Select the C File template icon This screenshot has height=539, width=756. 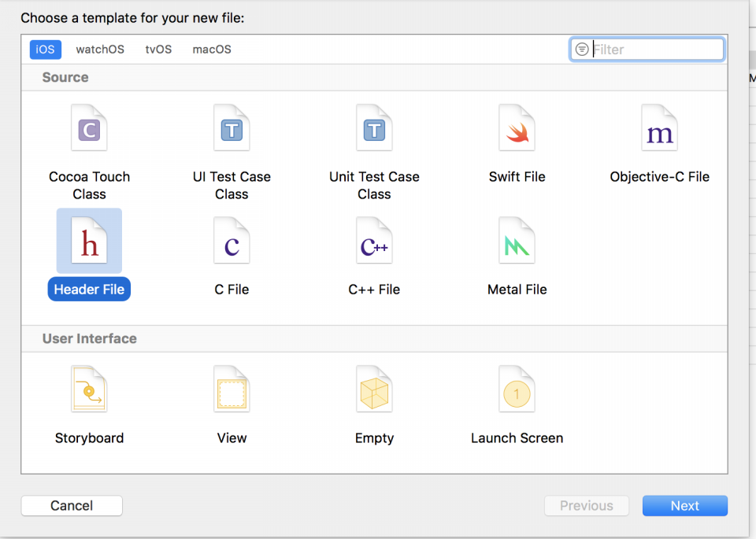[232, 240]
